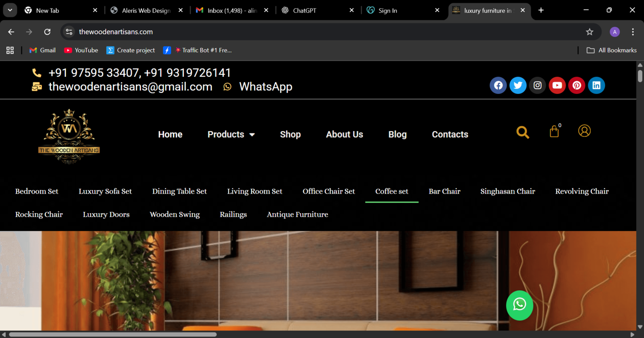
Task: Launch the floating green WhatsApp chat button
Action: 519,305
